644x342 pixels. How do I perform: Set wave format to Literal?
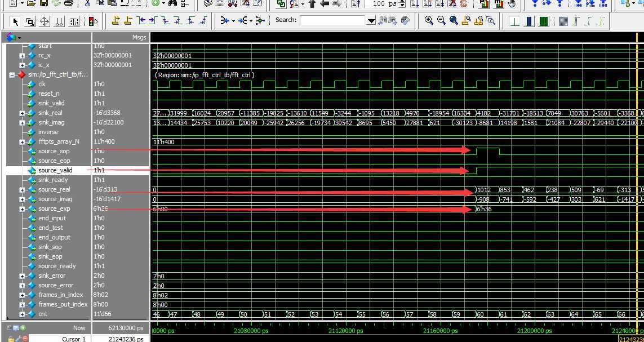pos(514,21)
